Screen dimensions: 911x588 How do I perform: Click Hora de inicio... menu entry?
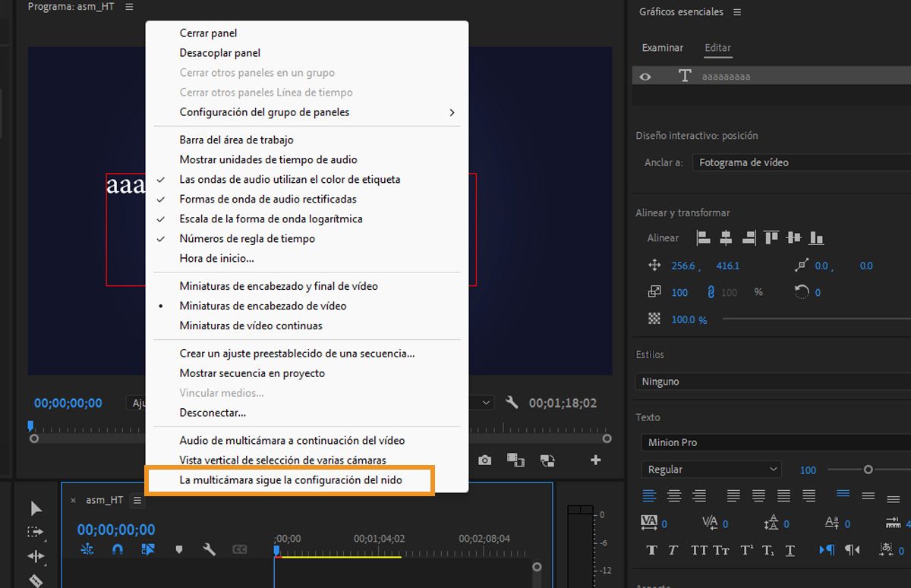point(216,258)
